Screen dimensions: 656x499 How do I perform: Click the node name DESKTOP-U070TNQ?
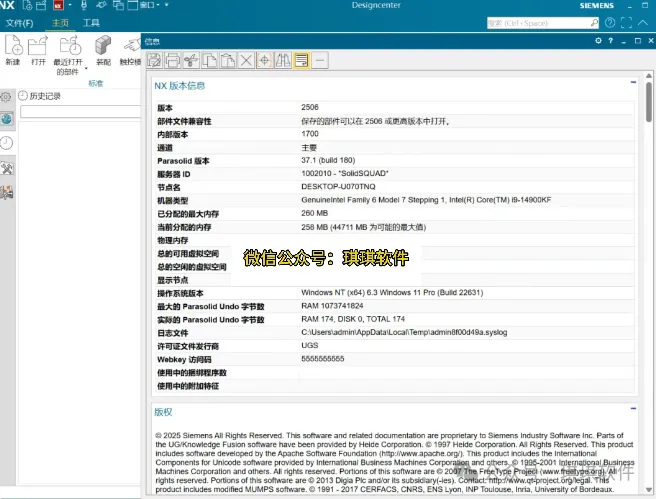(x=338, y=187)
